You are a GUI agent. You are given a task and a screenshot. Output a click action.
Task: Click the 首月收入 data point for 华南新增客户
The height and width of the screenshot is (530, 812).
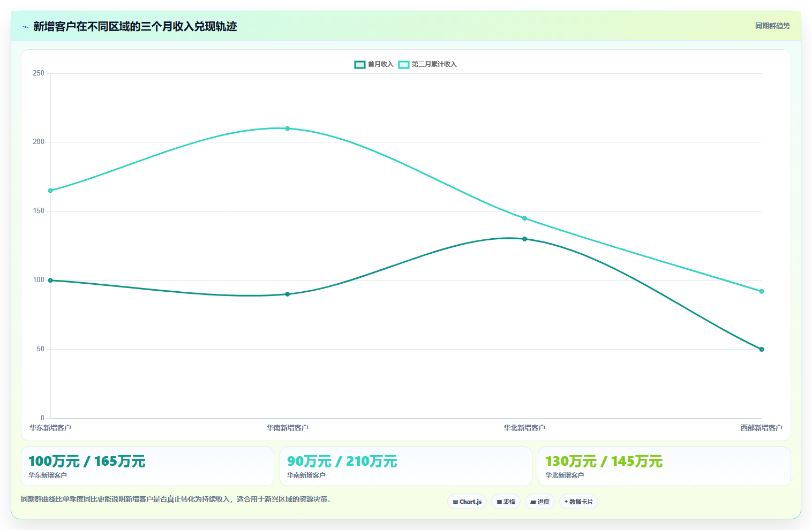point(288,294)
